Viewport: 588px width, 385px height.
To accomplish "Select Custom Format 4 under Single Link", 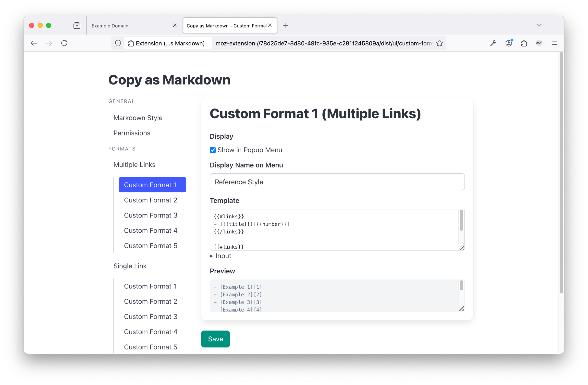I will coord(150,332).
